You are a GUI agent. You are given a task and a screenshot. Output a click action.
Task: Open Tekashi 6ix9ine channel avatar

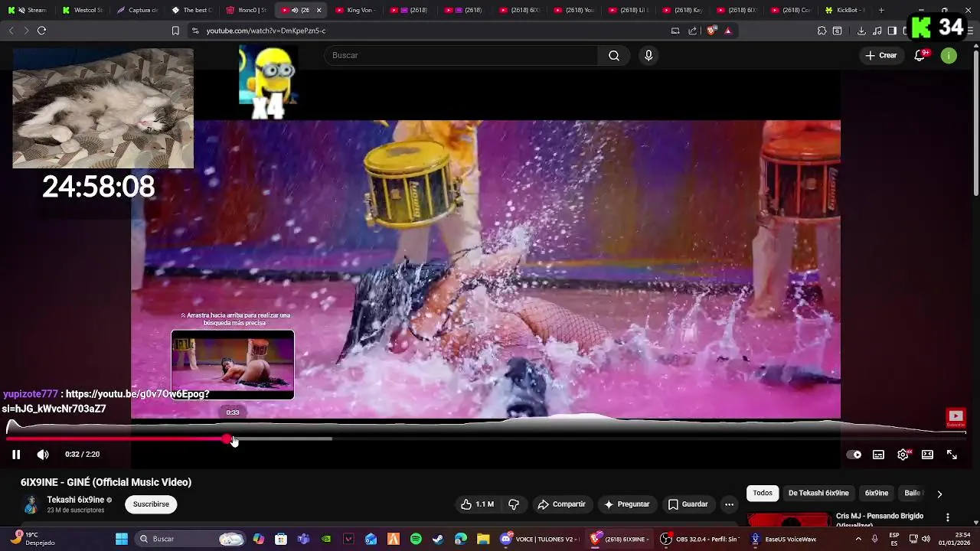point(31,504)
